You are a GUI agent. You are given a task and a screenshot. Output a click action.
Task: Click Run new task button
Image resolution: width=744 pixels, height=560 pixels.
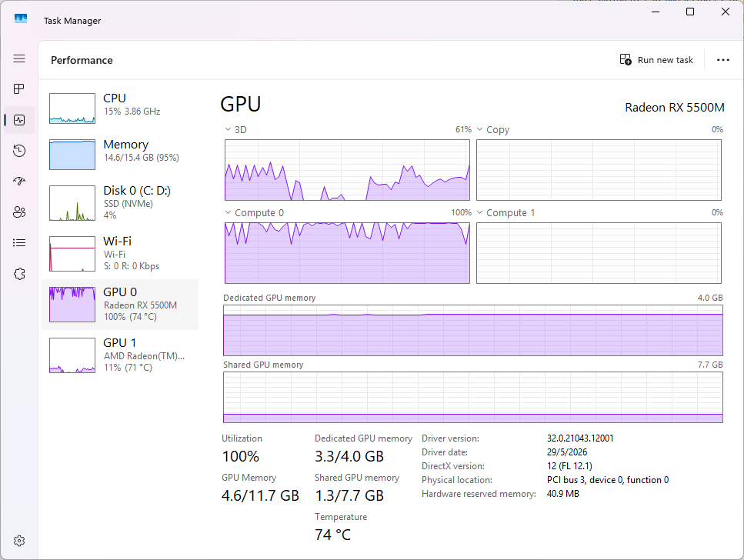click(656, 60)
